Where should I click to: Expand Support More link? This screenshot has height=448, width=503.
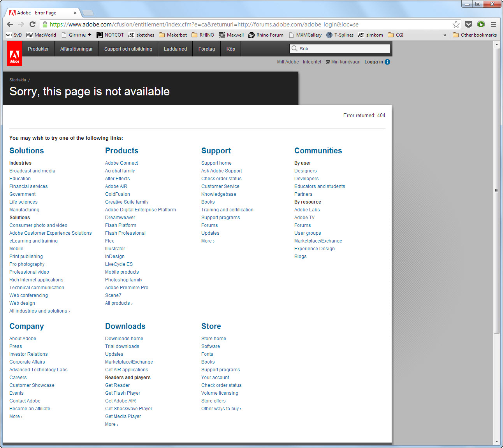pos(208,241)
